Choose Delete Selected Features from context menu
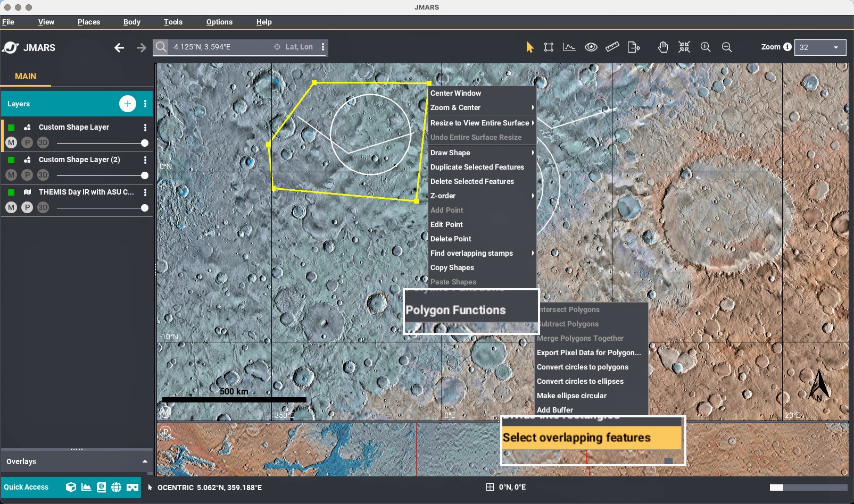This screenshot has width=854, height=504. tap(472, 181)
